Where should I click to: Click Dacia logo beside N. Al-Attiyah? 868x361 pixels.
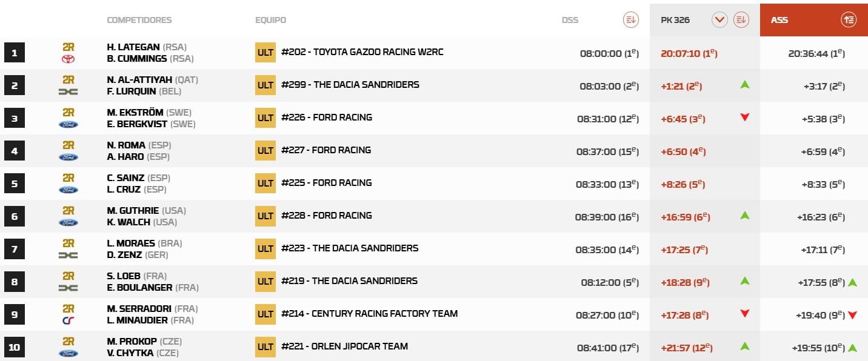tap(68, 91)
